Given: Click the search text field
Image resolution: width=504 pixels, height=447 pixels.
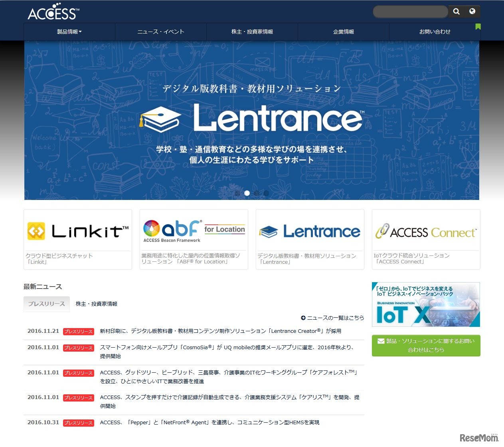Looking at the screenshot, I should pyautogui.click(x=411, y=12).
